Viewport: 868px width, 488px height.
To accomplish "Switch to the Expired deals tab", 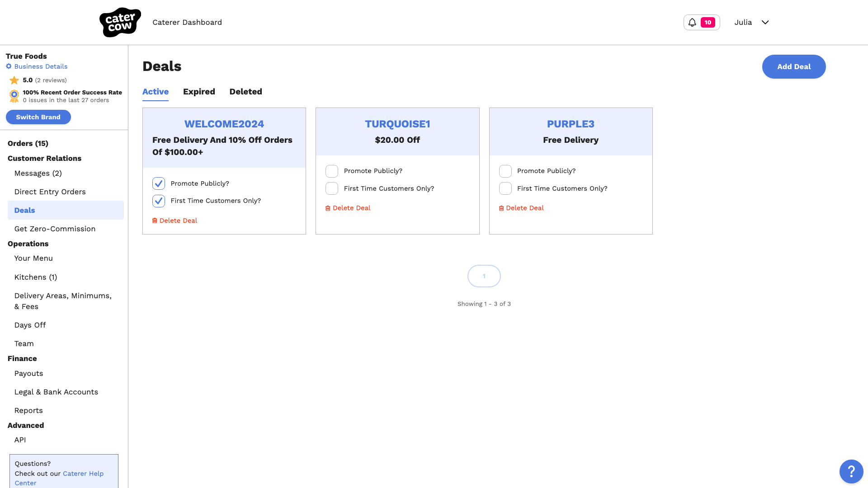I will coord(199,92).
